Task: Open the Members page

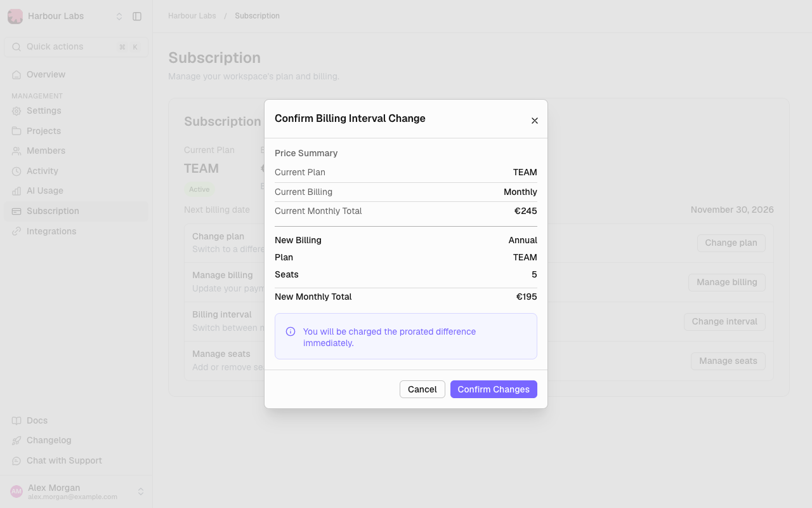Action: 76,150
